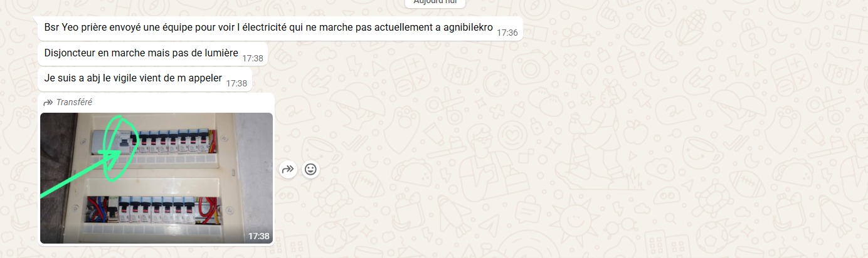
Task: Select the 'Disjoncteur en marche' message bubble
Action: point(153,54)
